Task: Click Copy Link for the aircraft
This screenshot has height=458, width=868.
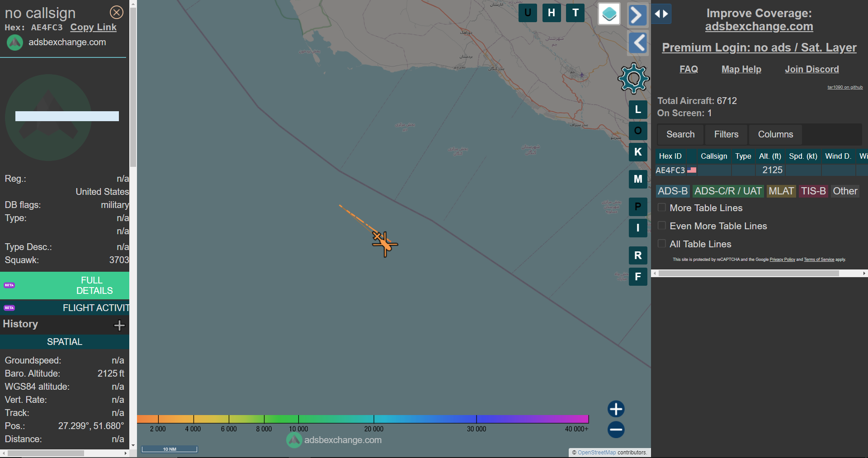Action: coord(93,27)
